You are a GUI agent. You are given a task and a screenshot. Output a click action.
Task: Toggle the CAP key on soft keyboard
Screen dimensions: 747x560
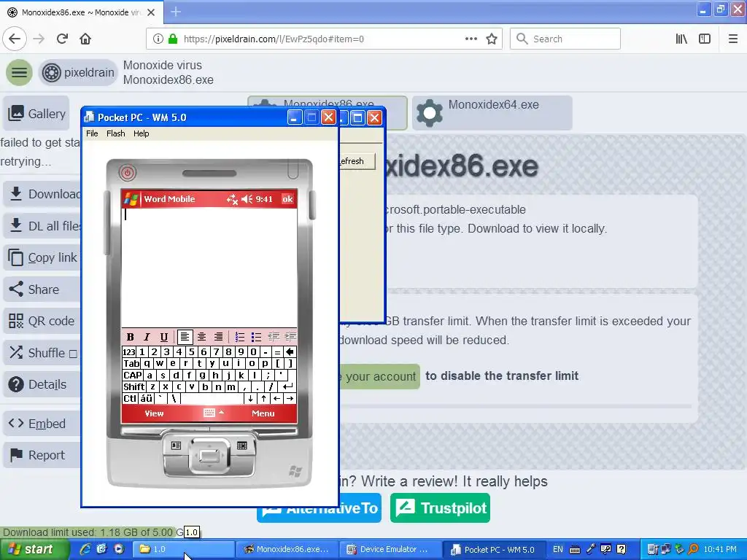tap(133, 375)
